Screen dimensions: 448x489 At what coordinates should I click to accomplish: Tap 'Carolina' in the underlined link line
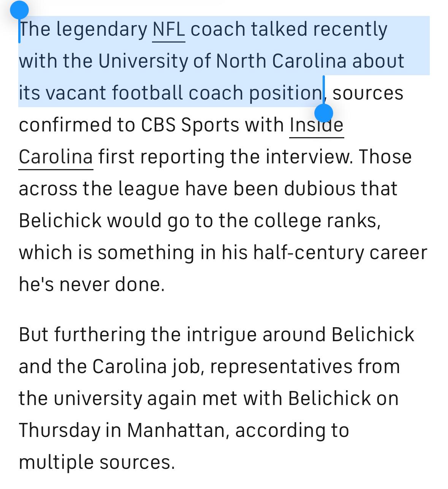56,157
